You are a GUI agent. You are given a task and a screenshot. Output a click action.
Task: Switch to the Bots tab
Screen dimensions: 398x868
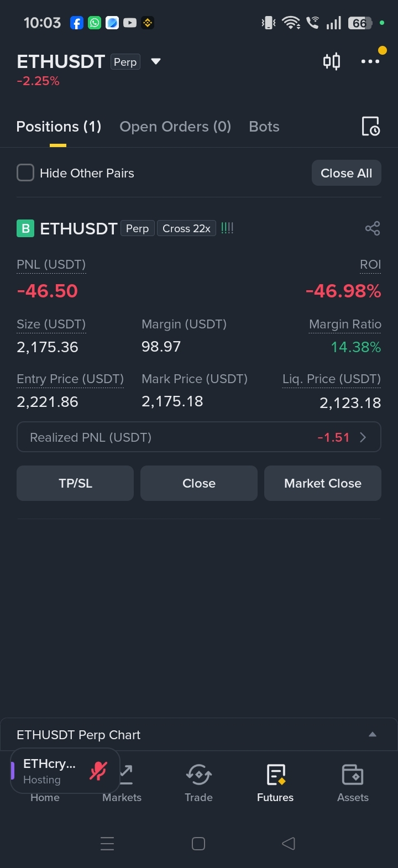tap(264, 127)
